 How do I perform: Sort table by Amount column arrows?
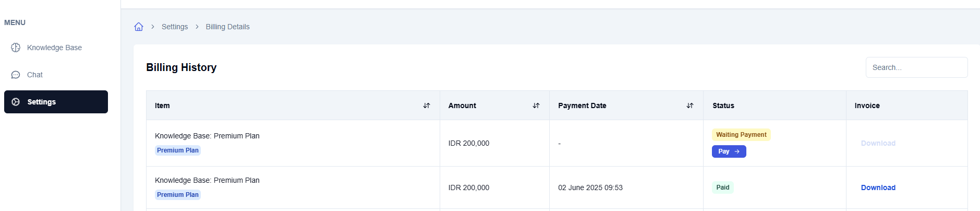pyautogui.click(x=536, y=105)
